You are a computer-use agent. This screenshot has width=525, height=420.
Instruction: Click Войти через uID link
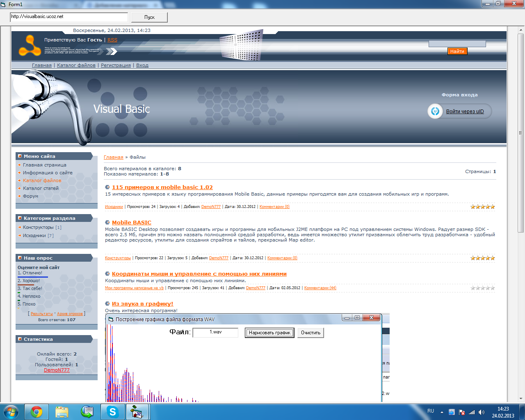coord(465,112)
